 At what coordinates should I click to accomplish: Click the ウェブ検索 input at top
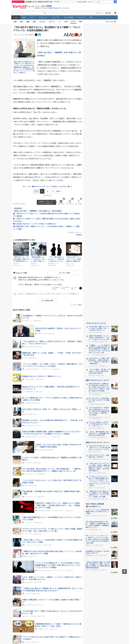[103, 2]
